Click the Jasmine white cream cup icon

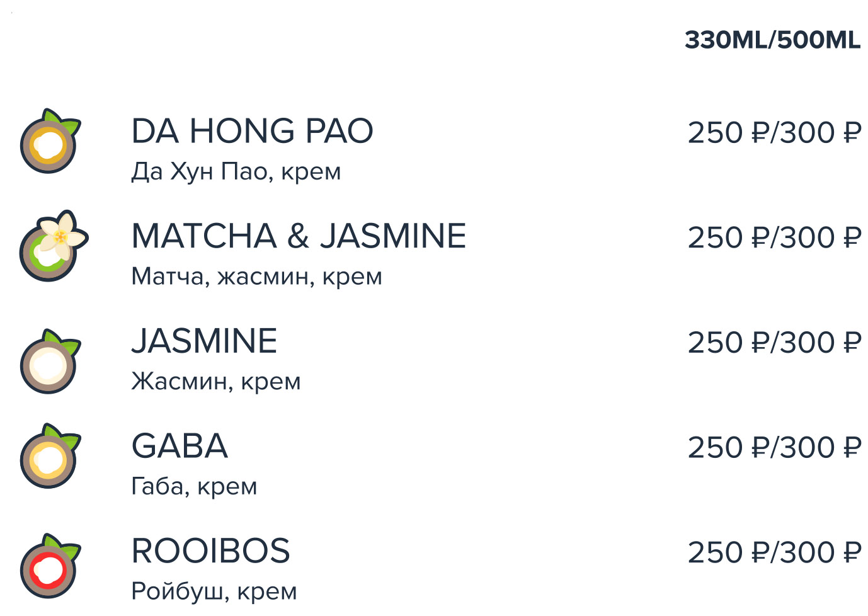pyautogui.click(x=50, y=362)
